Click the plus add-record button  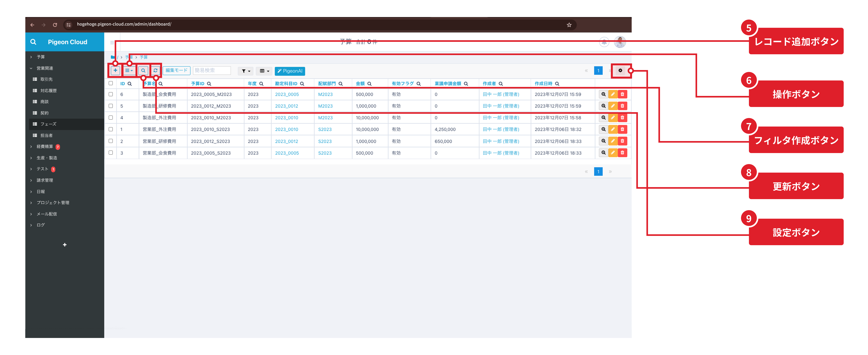[x=115, y=70]
